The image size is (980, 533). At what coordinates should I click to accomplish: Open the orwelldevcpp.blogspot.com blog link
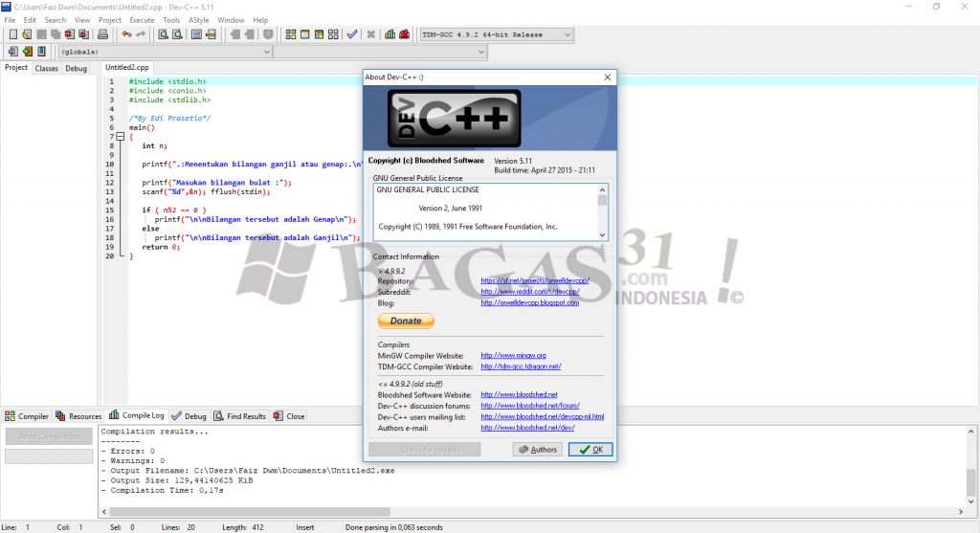(529, 302)
